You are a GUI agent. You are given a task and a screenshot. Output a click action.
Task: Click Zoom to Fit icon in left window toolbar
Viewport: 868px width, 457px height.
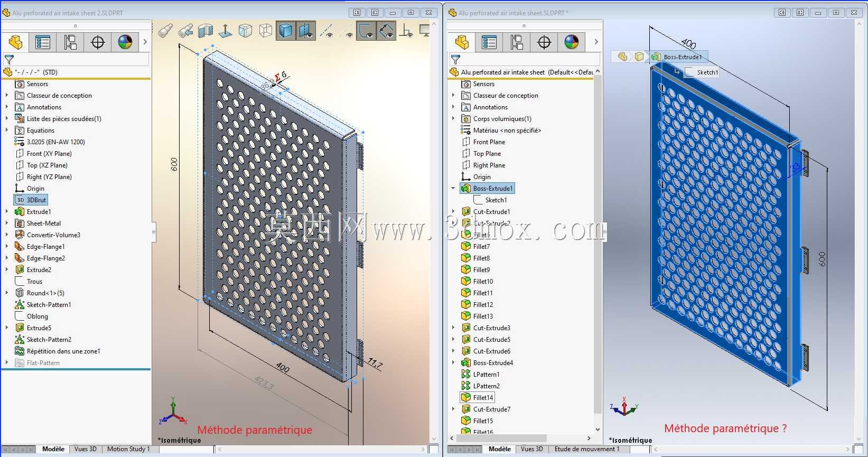point(165,31)
